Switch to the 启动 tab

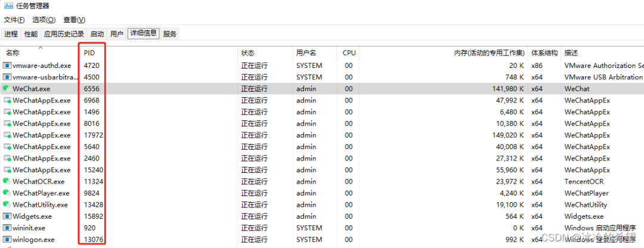(x=97, y=33)
